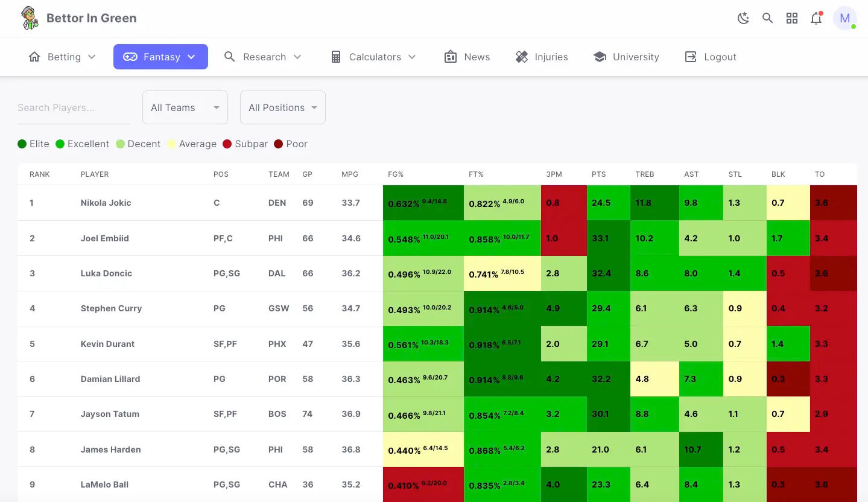The image size is (868, 502).
Task: Expand the Fantasy menu chevron
Action: (x=191, y=57)
